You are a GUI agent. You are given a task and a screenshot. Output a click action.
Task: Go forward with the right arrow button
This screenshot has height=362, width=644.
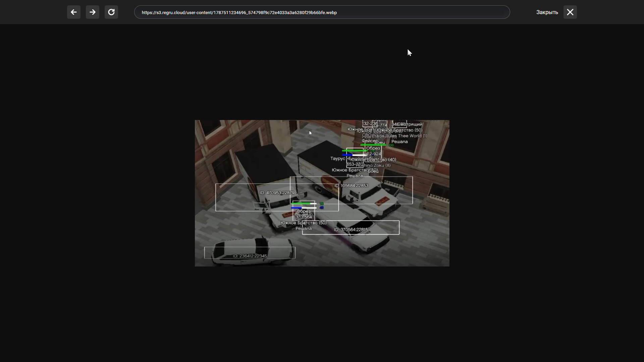[x=93, y=12]
